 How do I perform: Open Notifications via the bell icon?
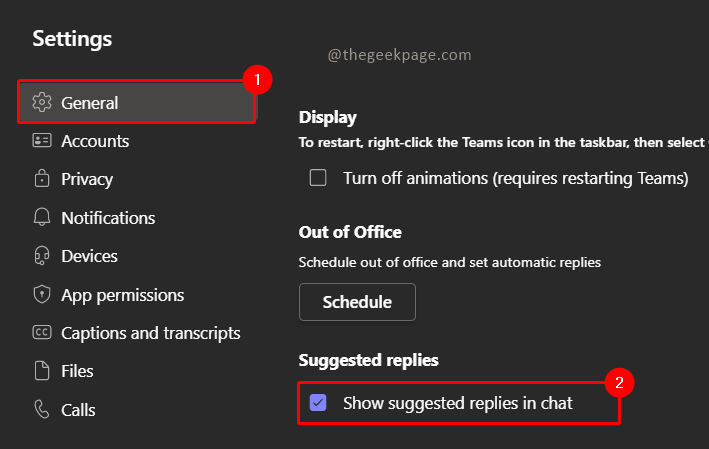[x=42, y=218]
